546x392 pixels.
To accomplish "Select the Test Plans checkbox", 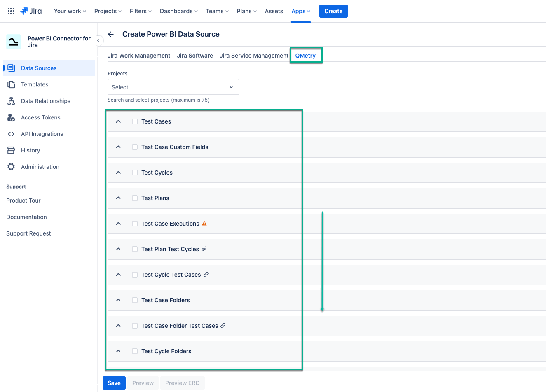I will [134, 198].
